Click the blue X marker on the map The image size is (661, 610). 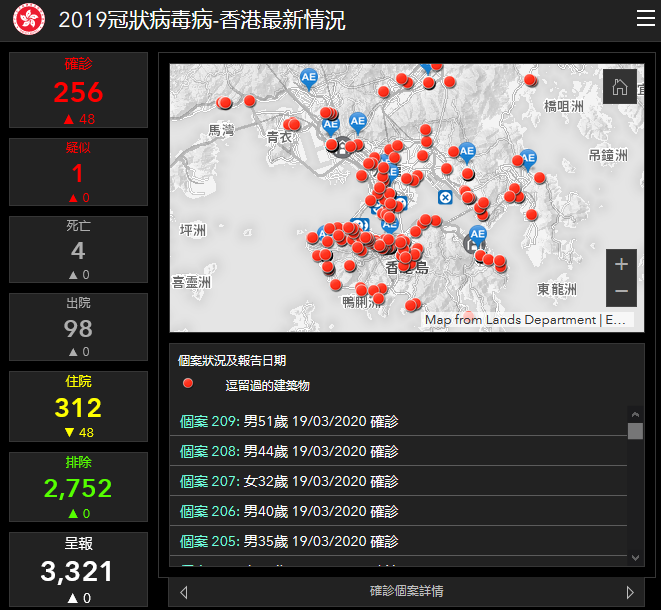pyautogui.click(x=445, y=196)
